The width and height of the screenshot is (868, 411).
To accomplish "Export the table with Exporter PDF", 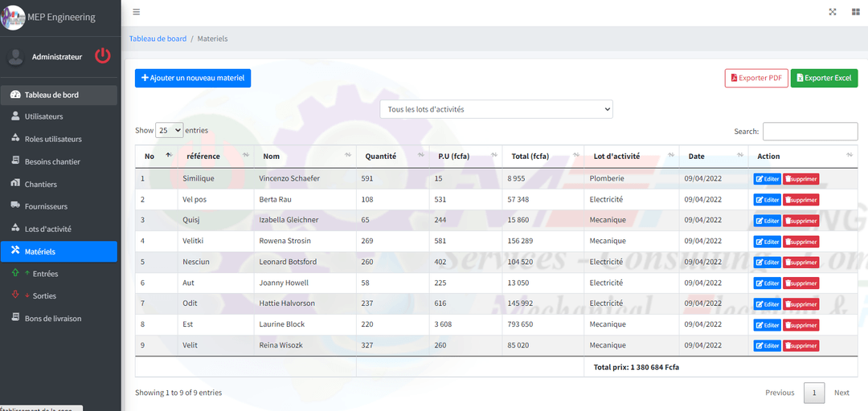I will (755, 78).
